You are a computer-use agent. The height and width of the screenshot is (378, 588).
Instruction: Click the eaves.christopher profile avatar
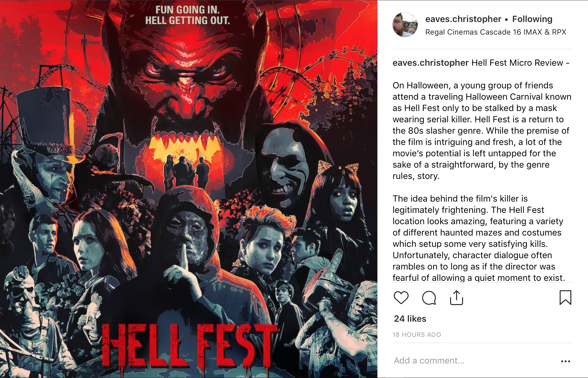pyautogui.click(x=405, y=25)
